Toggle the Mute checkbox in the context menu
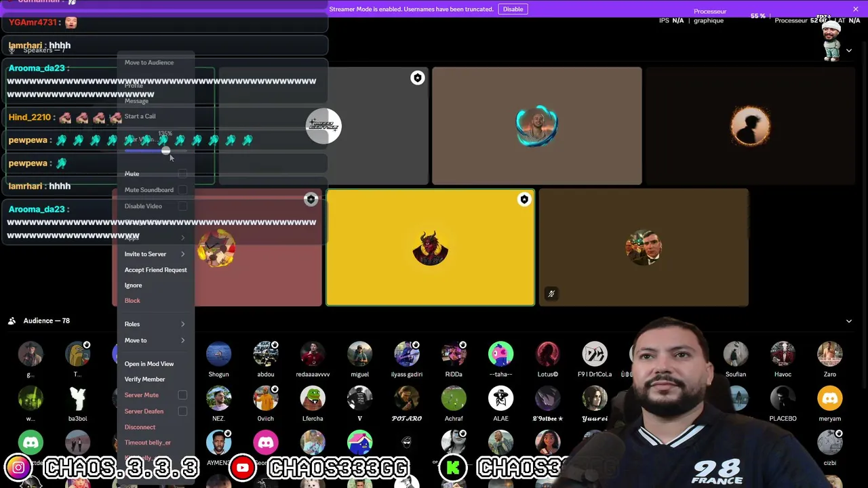This screenshot has width=868, height=488. 182,174
